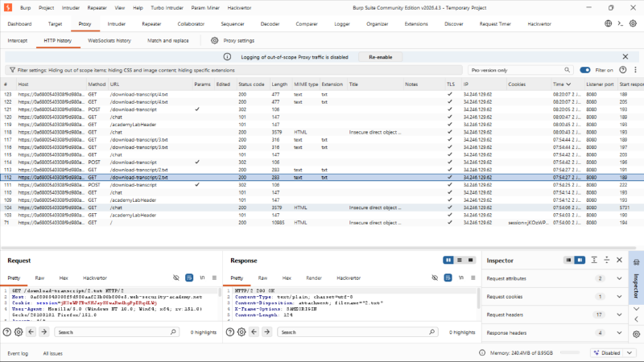644x362 pixels.
Task: Open Response search help icon
Action: (x=230, y=332)
